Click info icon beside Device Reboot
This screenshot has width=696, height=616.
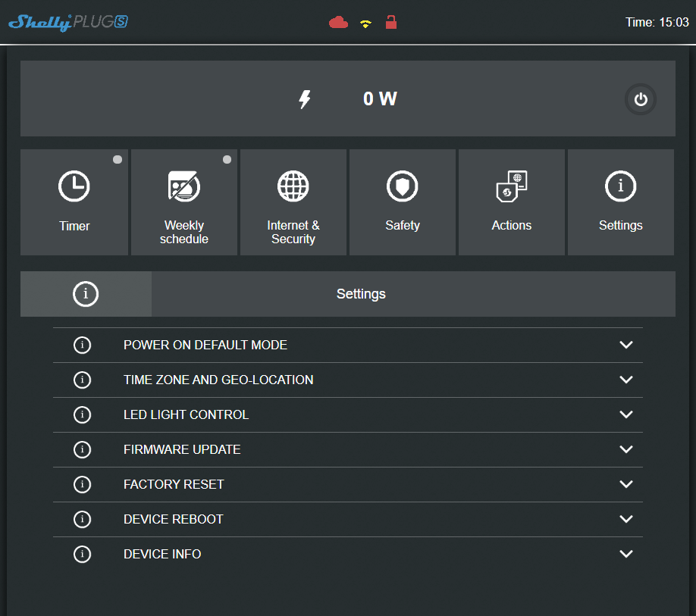[82, 519]
